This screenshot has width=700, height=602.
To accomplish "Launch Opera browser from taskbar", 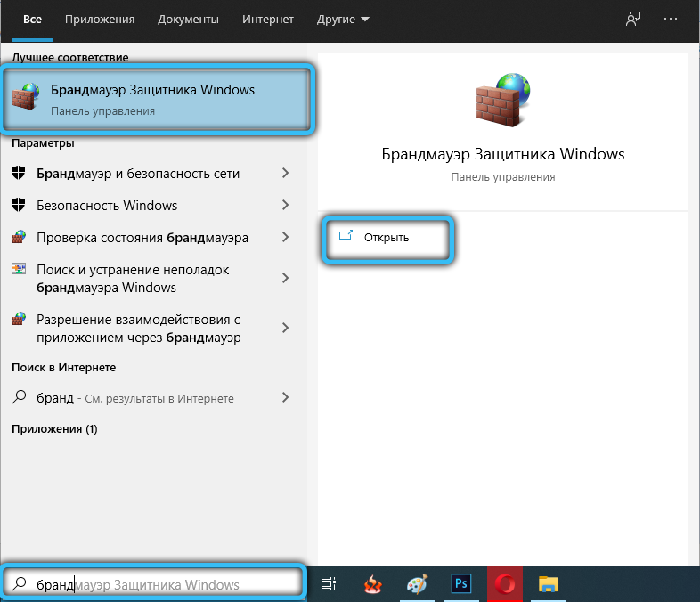I will point(506,584).
